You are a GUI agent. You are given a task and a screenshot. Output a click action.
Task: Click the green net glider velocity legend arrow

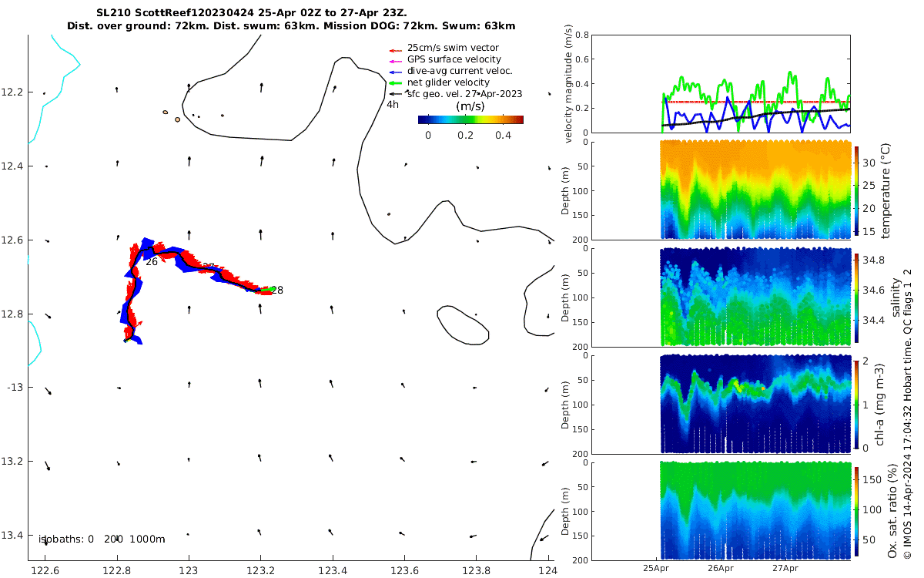coord(396,82)
